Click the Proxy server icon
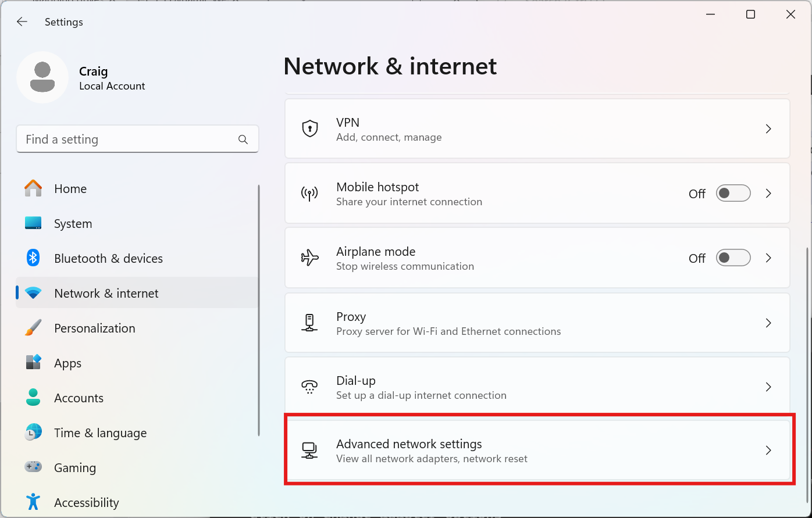The width and height of the screenshot is (812, 518). (x=309, y=323)
